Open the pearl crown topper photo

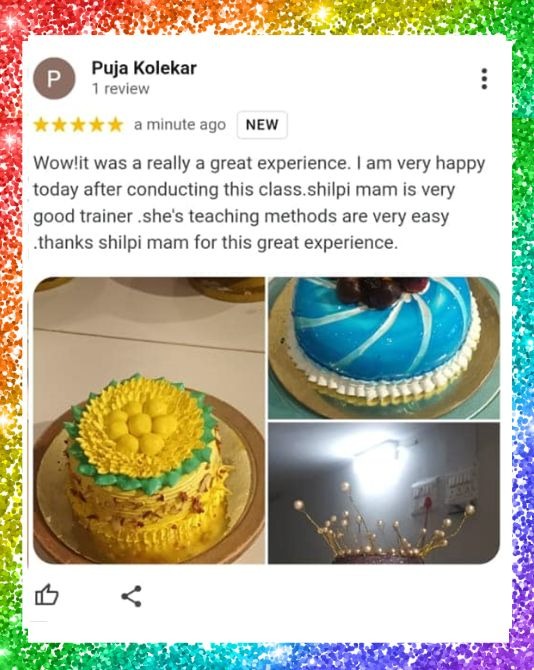tap(384, 493)
